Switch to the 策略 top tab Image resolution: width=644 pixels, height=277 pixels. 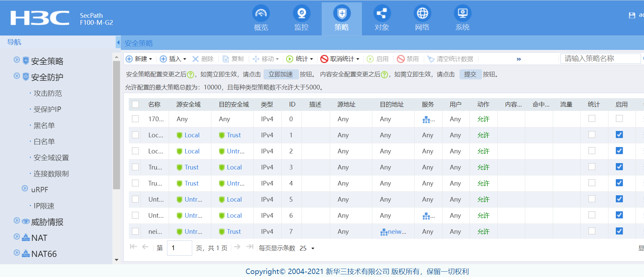pos(341,18)
